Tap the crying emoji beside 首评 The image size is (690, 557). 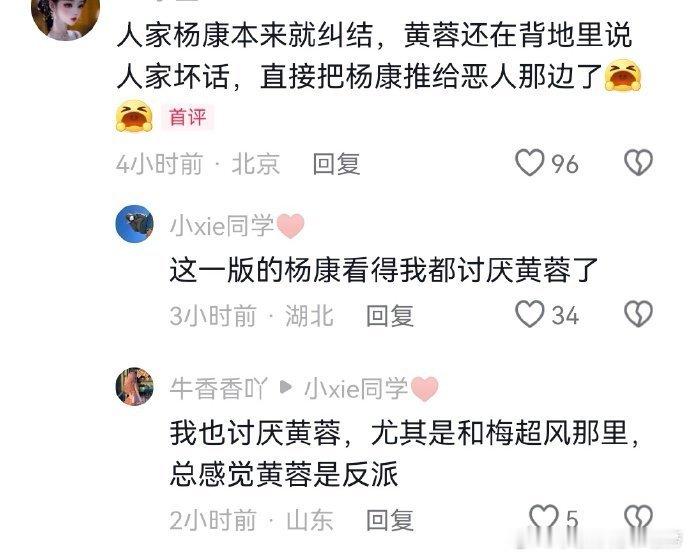134,116
